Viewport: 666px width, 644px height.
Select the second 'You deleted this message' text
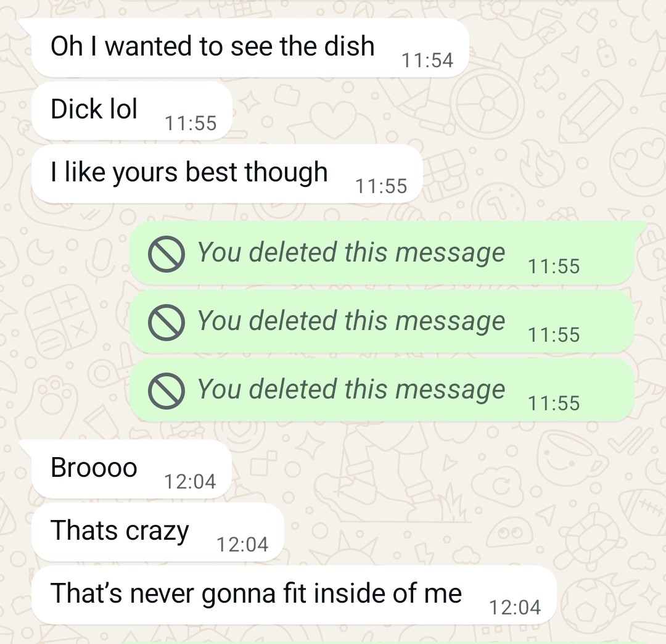coord(351,321)
